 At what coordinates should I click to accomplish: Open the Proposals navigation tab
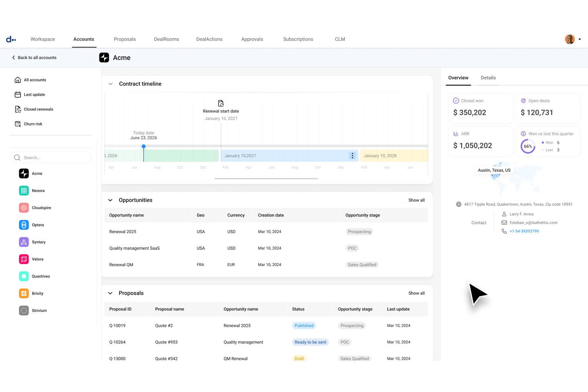click(125, 39)
